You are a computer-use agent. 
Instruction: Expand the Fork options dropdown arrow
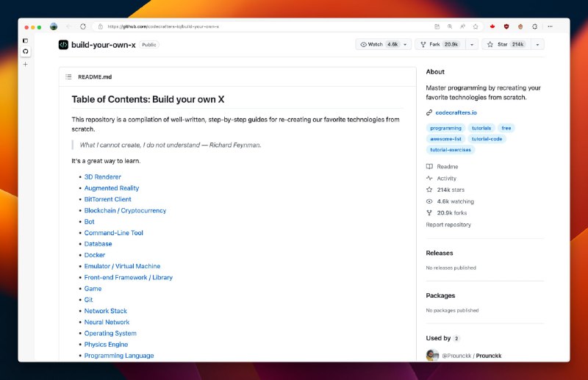click(472, 44)
